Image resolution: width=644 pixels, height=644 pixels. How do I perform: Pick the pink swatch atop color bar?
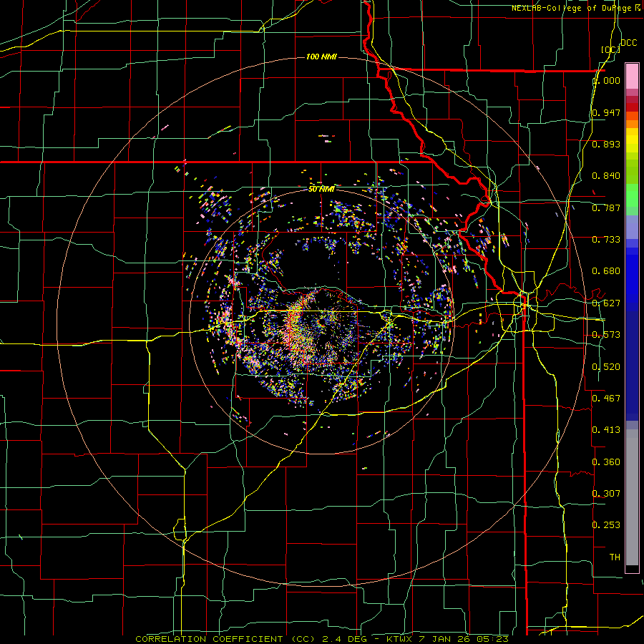coord(632,76)
